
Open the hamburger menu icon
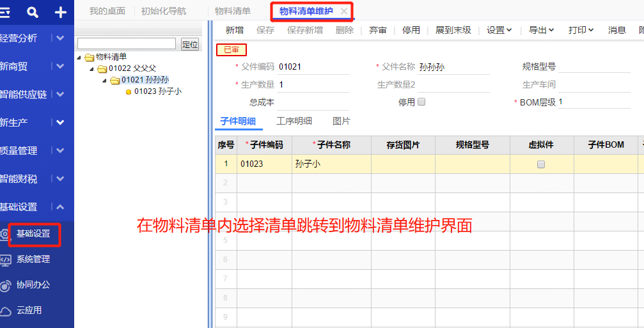coord(4,13)
